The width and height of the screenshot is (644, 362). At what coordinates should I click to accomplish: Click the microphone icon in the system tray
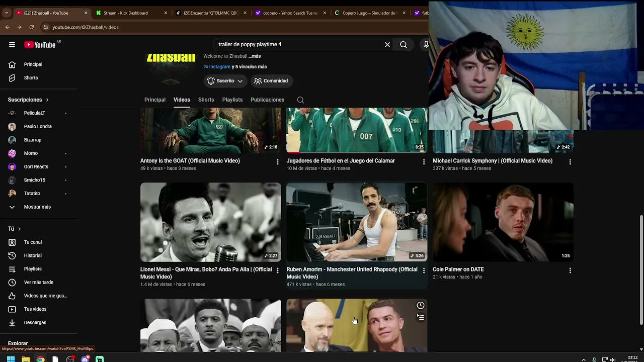(594, 359)
